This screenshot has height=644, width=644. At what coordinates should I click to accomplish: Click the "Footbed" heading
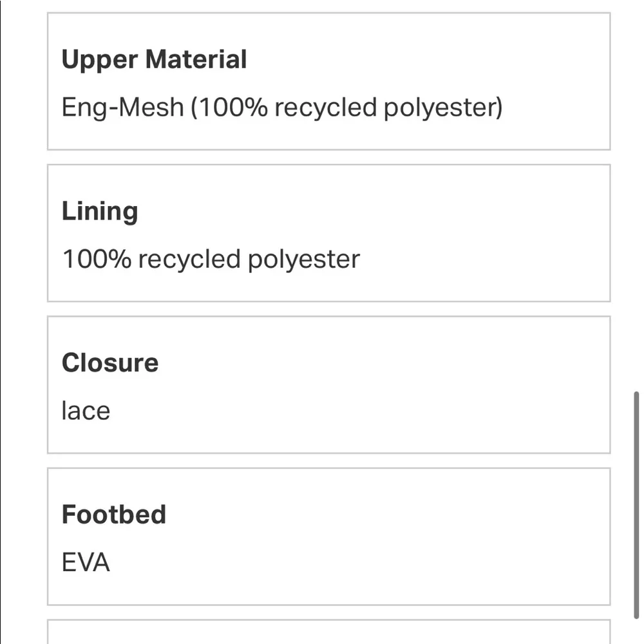pos(114,515)
